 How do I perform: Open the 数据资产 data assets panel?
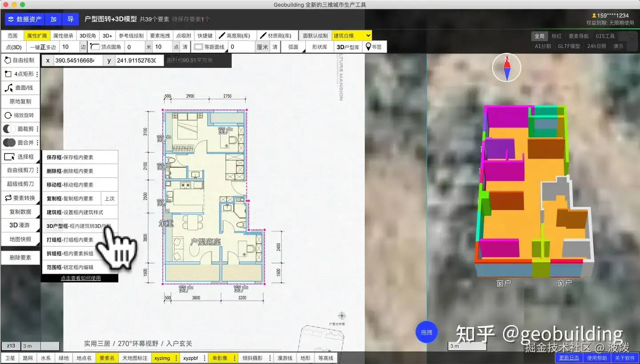(x=25, y=19)
